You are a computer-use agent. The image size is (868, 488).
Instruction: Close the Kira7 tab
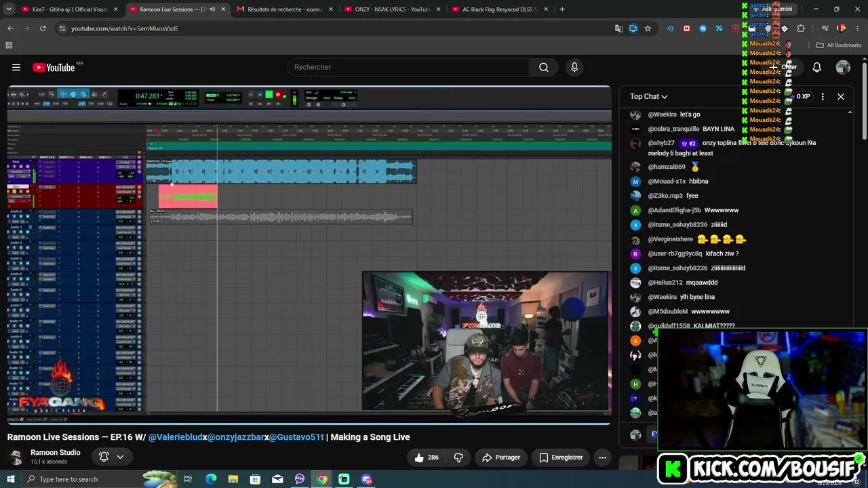click(x=116, y=9)
